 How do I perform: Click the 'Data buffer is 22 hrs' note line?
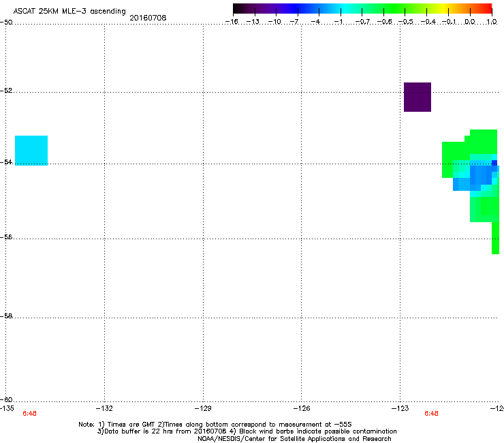(247, 431)
